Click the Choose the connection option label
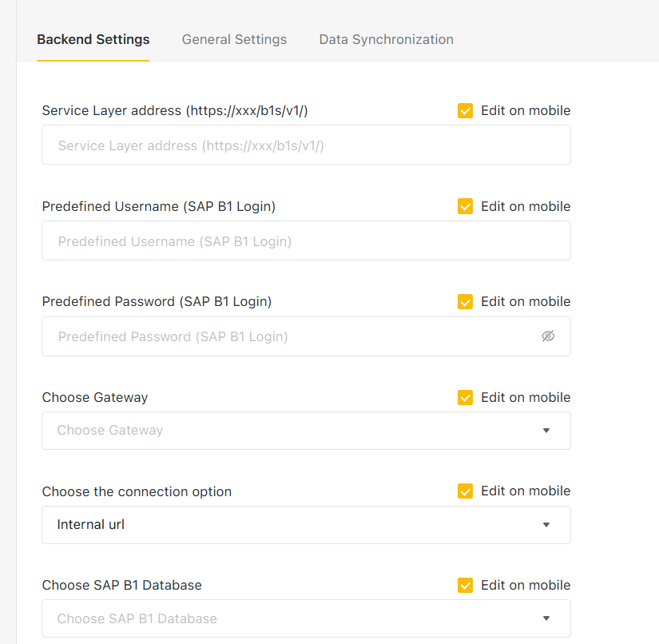This screenshot has height=644, width=659. [x=137, y=491]
